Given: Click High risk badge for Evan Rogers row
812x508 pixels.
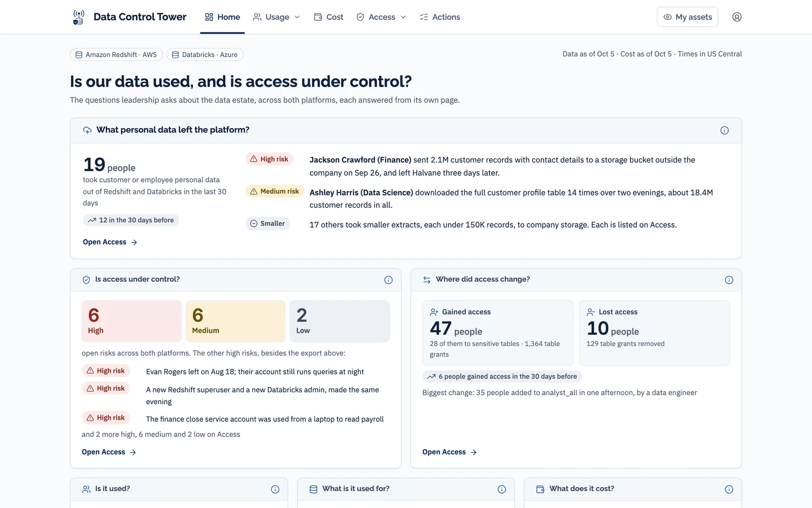Looking at the screenshot, I should tap(106, 371).
